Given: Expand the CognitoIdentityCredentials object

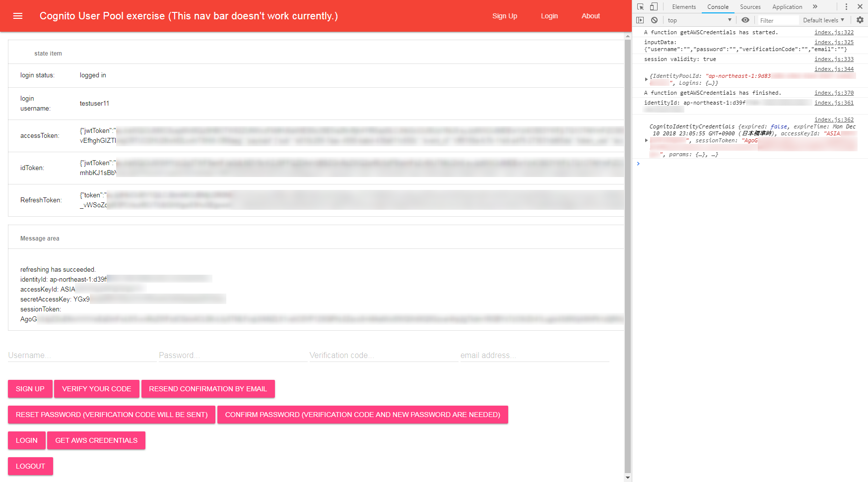Looking at the screenshot, I should (x=646, y=140).
